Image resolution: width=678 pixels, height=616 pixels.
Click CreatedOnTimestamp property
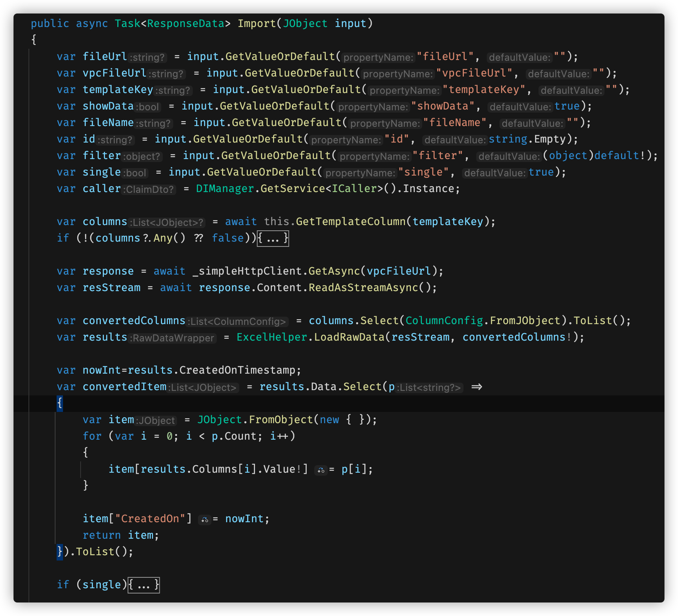237,370
